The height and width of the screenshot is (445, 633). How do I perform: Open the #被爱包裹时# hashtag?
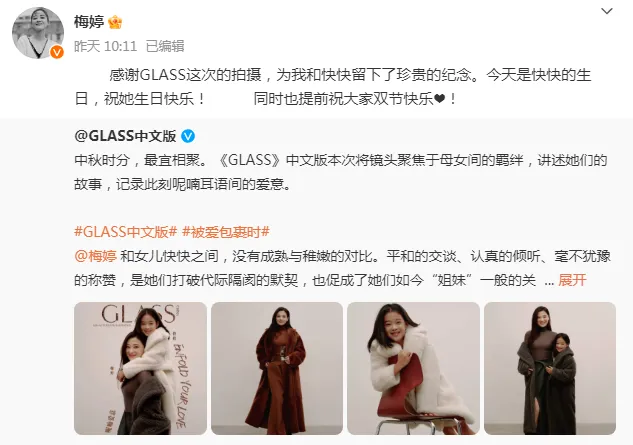coord(226,232)
